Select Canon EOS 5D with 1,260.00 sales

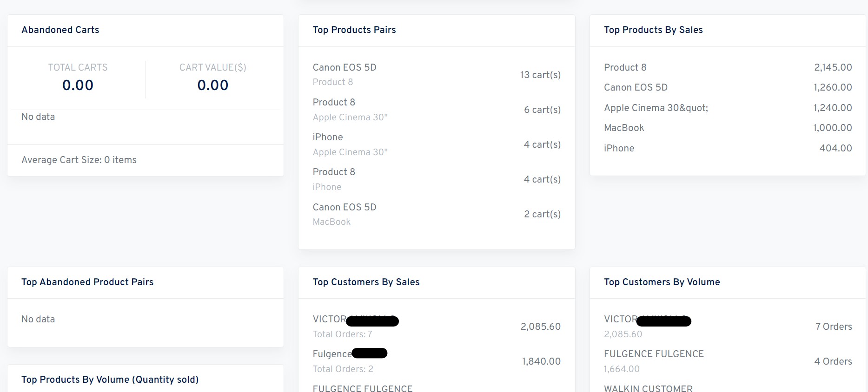[636, 87]
